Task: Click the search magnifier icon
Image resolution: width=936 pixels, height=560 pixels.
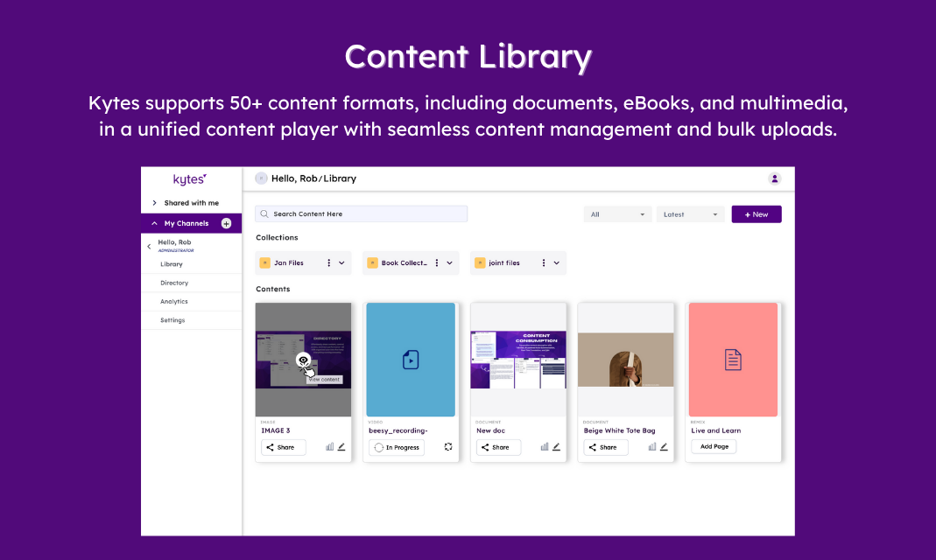Action: coord(264,214)
